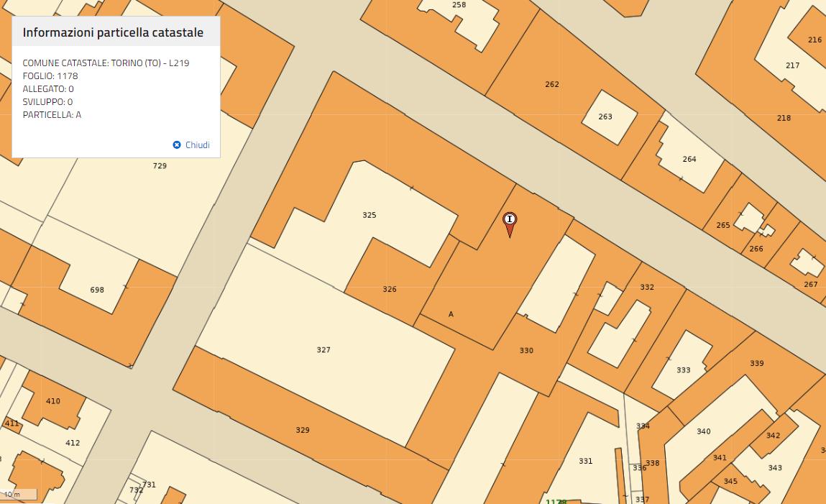Select parcel 330 on the map

(526, 351)
